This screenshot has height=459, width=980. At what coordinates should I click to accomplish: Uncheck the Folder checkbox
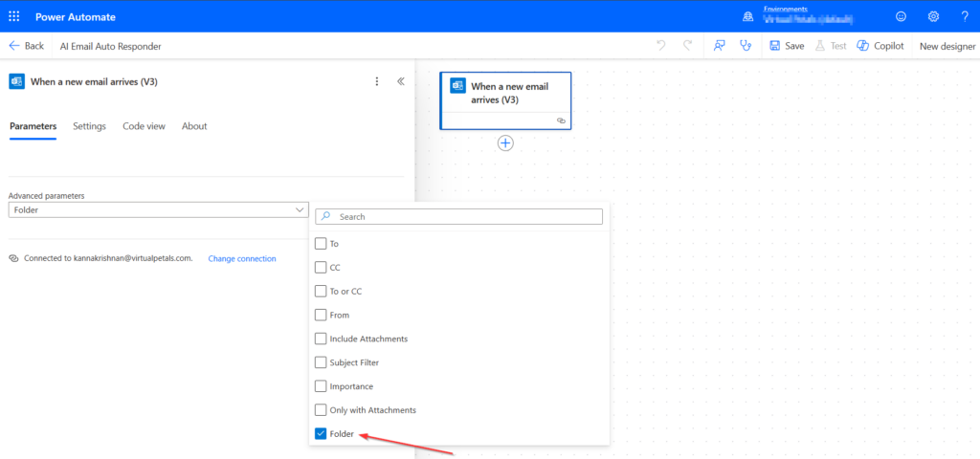coord(321,434)
